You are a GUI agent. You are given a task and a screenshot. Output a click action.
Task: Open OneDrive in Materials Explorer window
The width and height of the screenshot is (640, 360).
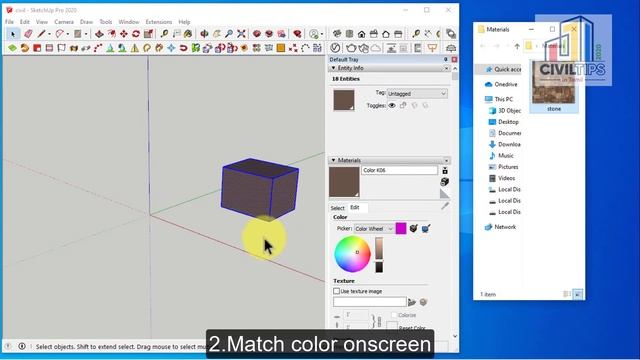501,84
